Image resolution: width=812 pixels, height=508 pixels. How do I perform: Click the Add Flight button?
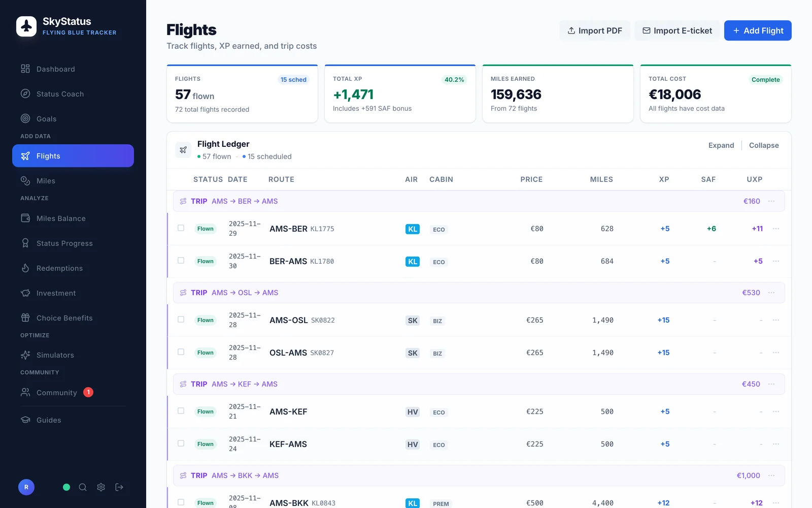coord(758,30)
